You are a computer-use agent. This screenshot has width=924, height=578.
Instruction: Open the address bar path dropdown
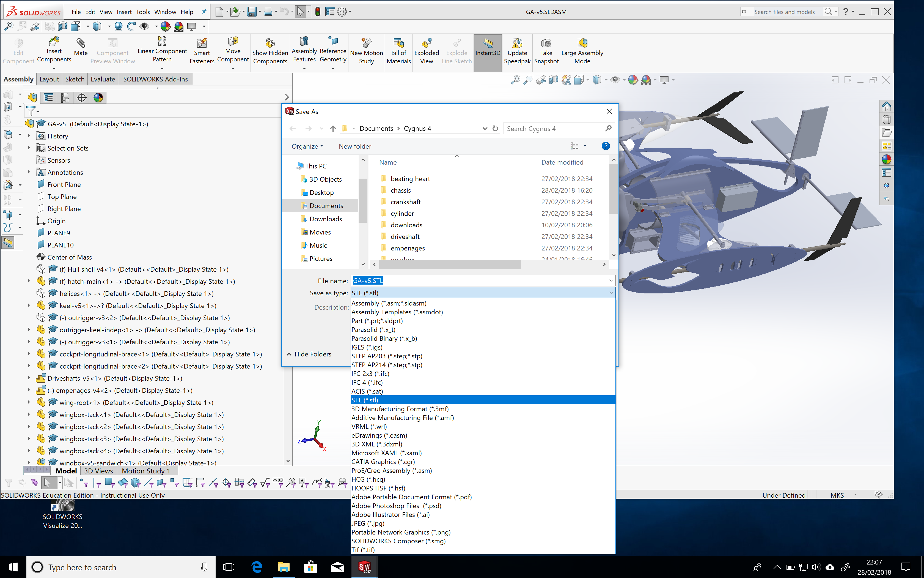(x=485, y=129)
